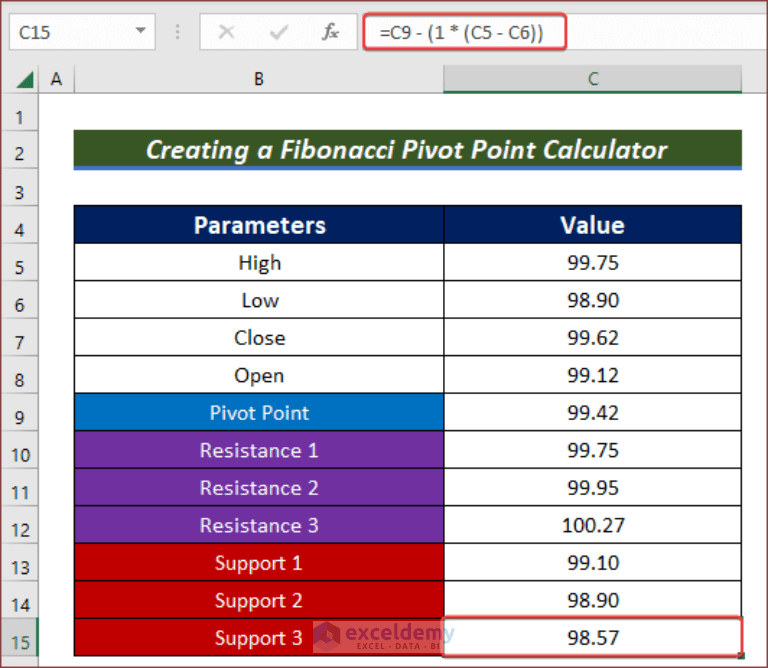Select the Pivot Point label cell
The width and height of the screenshot is (768, 668).
[259, 412]
